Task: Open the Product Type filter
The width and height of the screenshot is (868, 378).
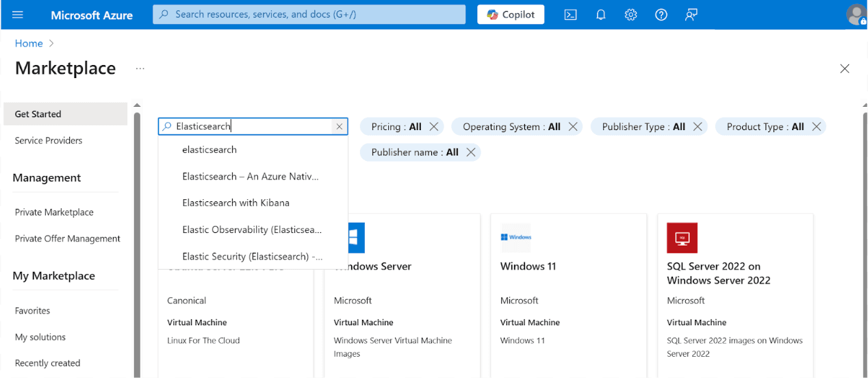Action: click(x=765, y=127)
